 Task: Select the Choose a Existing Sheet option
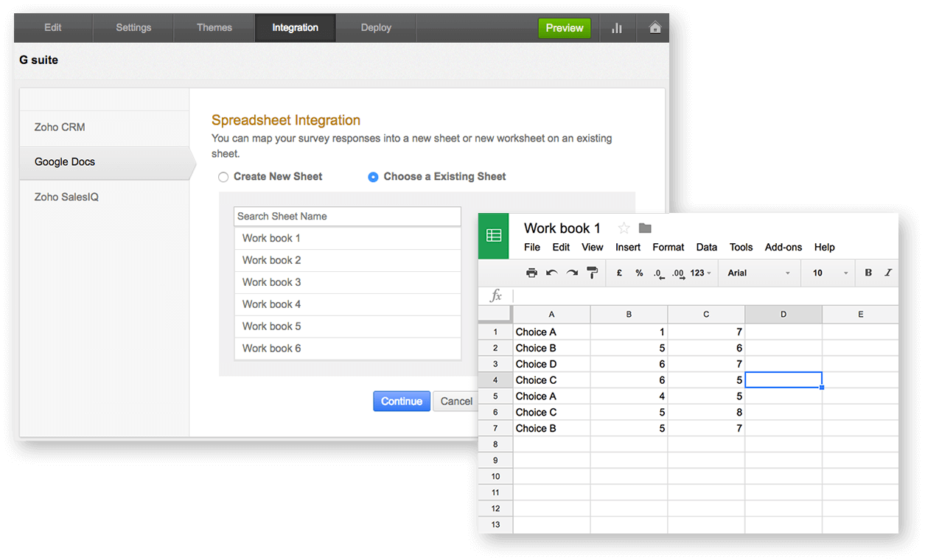[x=374, y=177]
